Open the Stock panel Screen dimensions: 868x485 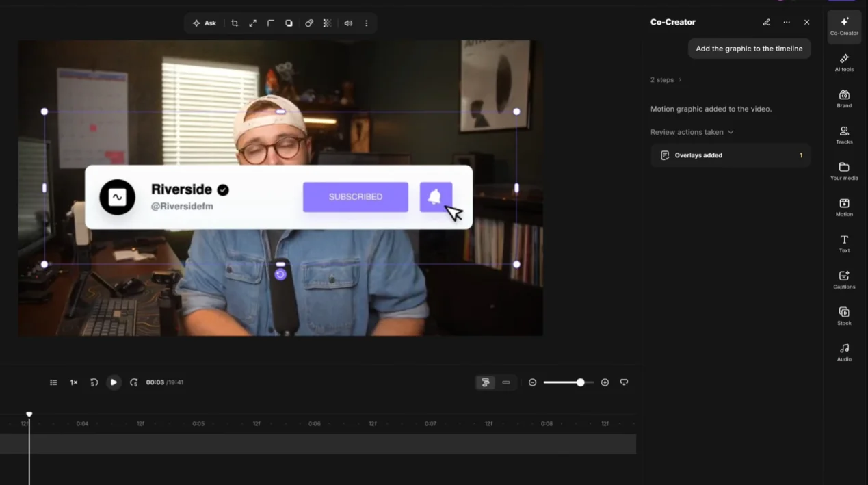click(x=844, y=317)
